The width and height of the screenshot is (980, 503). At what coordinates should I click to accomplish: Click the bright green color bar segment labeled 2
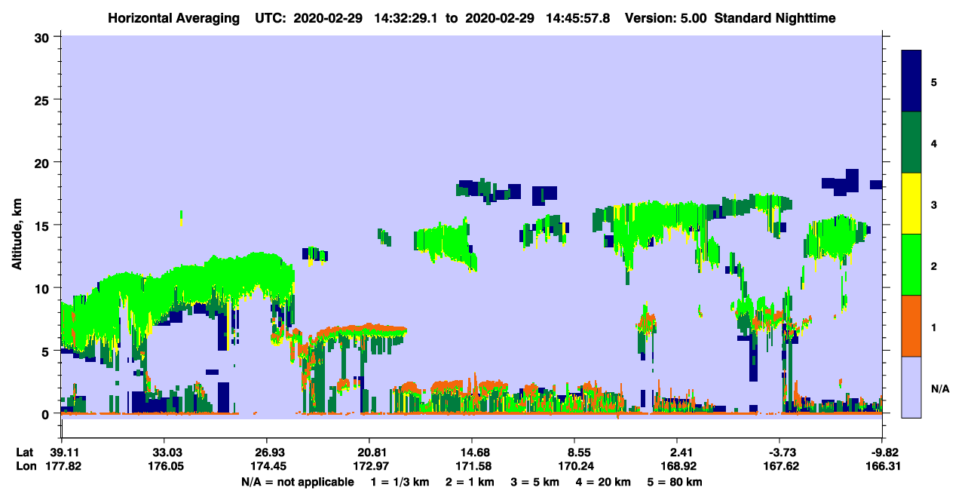(x=911, y=265)
